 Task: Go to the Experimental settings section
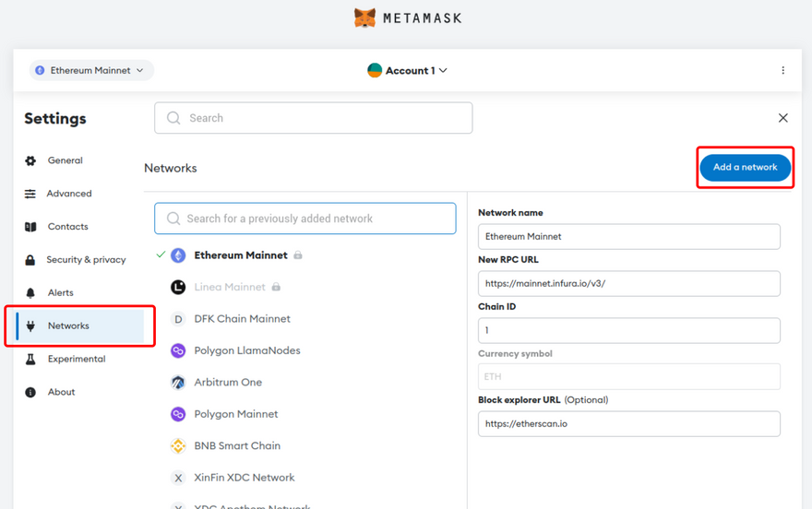coord(77,359)
